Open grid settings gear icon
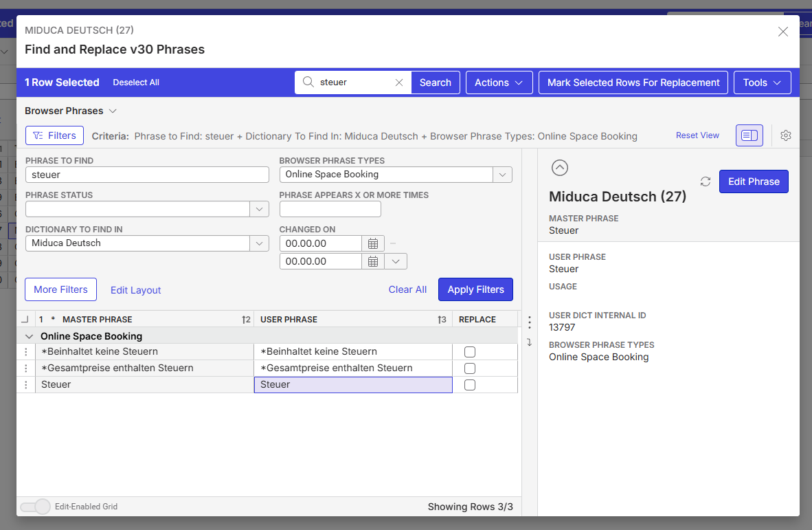812x530 pixels. [x=786, y=135]
